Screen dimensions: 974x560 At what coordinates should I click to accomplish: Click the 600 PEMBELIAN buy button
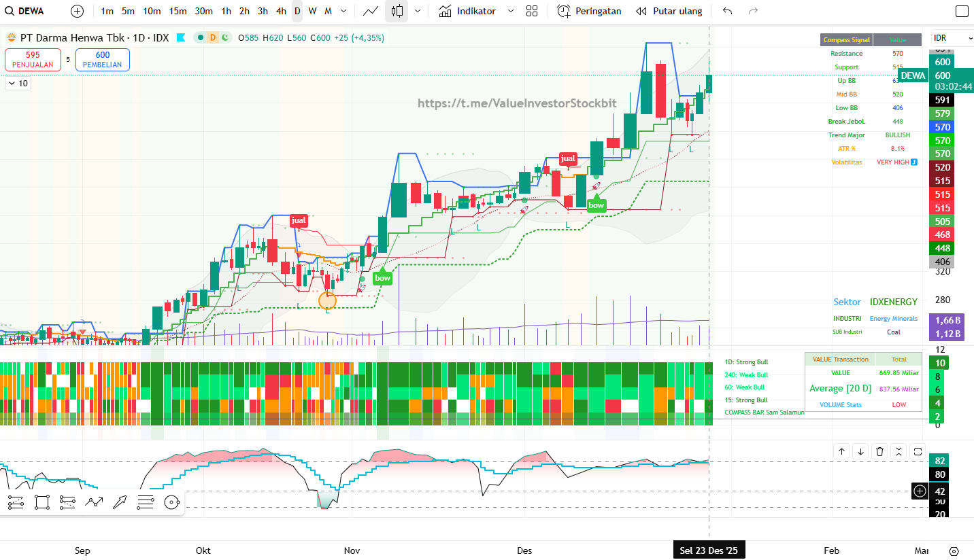[x=103, y=60]
